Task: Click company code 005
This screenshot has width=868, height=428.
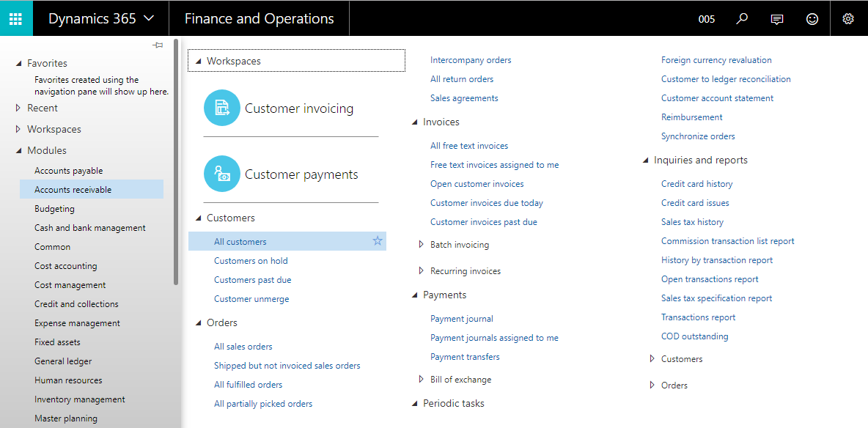Action: coord(707,19)
